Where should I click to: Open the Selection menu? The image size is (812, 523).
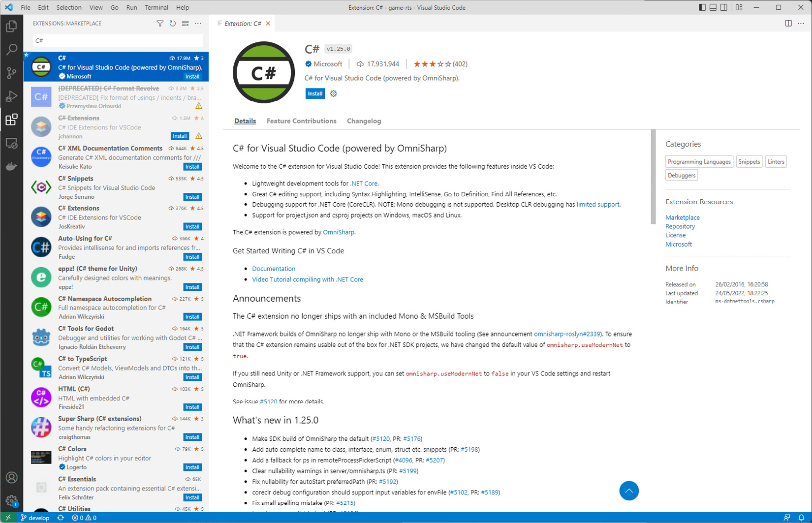click(x=69, y=7)
